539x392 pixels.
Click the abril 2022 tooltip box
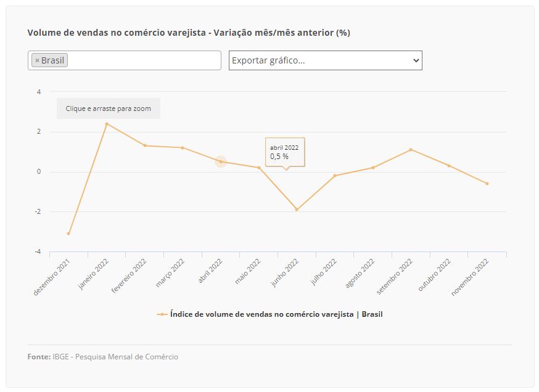[x=285, y=152]
